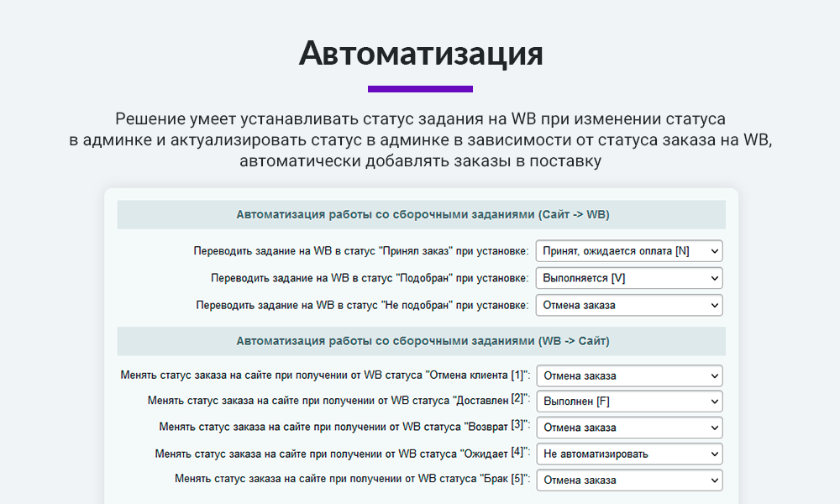Image resolution: width=840 pixels, height=504 pixels.
Task: Click the chevron on the 'Выполняется [V]' selector
Action: click(x=714, y=277)
